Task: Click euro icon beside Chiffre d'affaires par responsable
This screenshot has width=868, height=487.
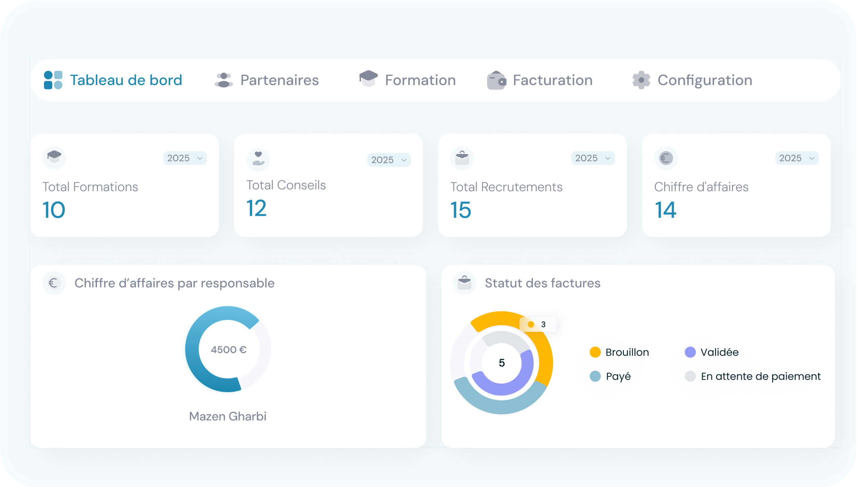Action: point(54,283)
